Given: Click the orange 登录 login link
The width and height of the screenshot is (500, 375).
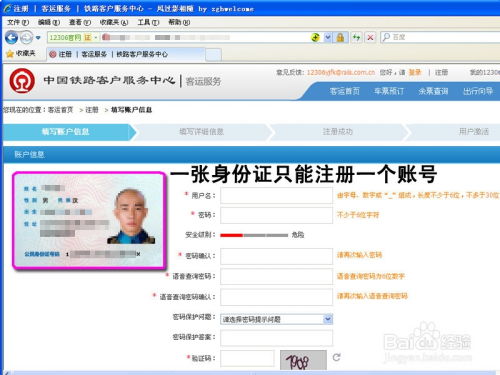Looking at the screenshot, I should pos(415,72).
